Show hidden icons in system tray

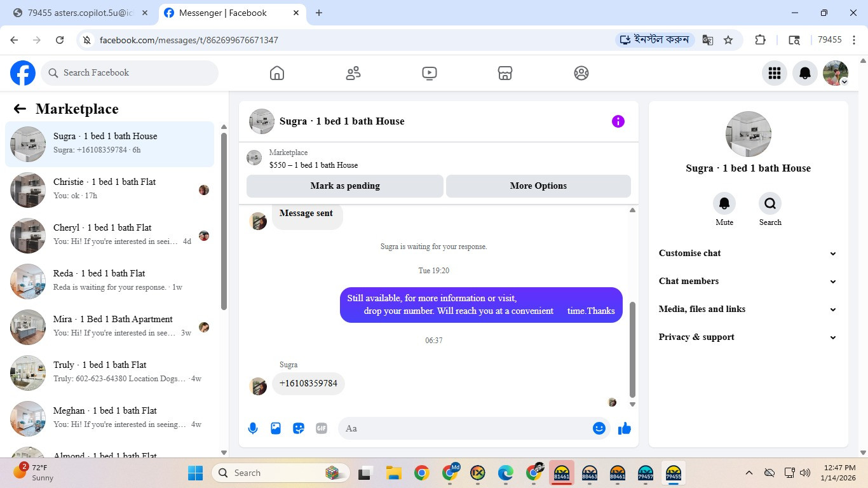click(x=749, y=473)
